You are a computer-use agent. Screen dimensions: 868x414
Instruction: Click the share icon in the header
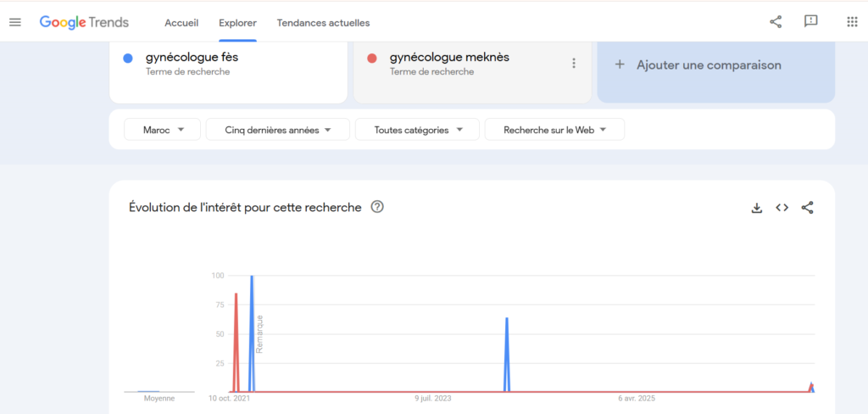point(776,22)
